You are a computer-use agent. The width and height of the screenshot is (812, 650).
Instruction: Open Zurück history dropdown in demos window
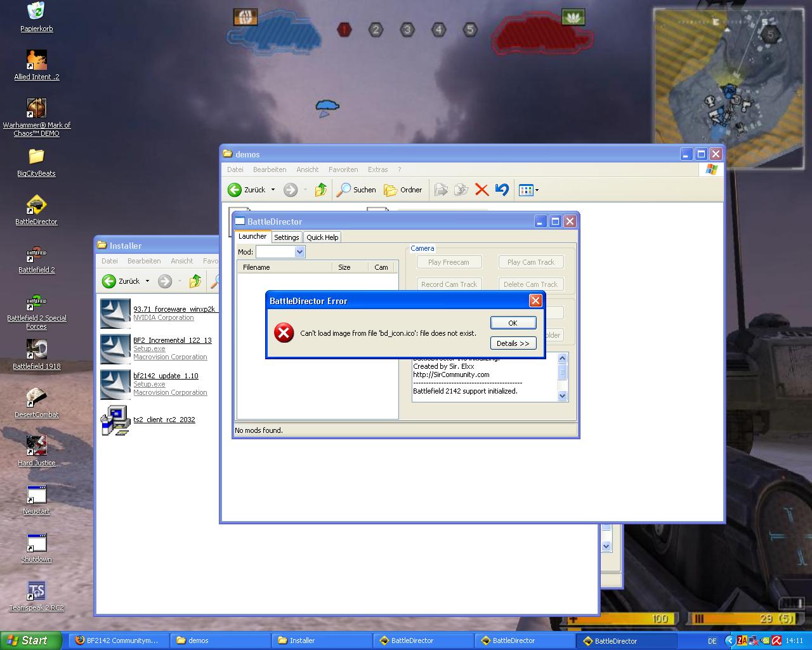point(273,190)
